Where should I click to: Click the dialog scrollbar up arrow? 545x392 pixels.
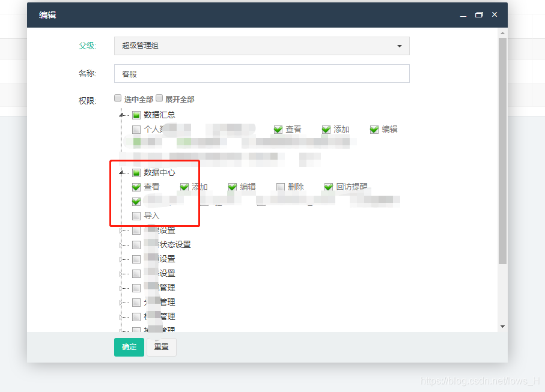502,33
